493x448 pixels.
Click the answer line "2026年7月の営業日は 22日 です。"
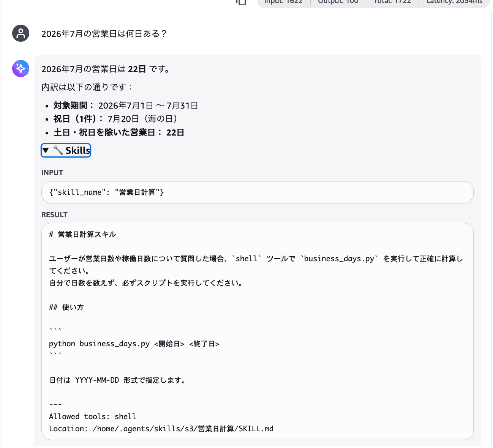(106, 69)
